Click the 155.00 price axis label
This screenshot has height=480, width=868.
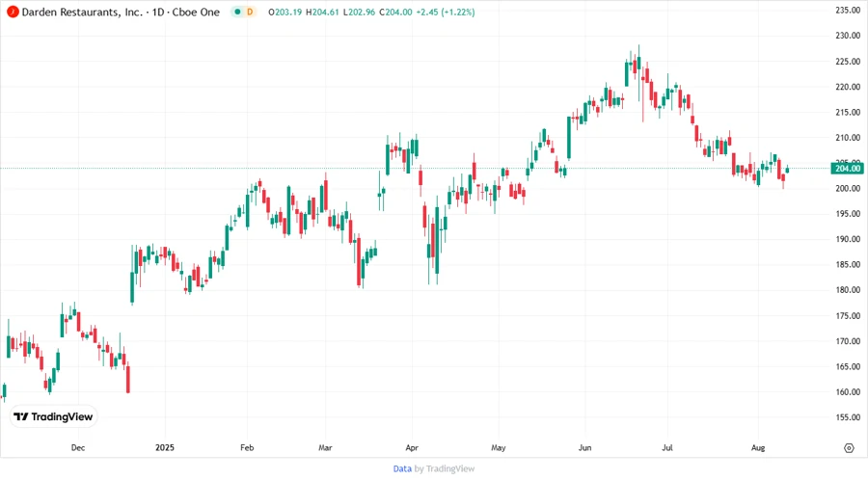click(848, 417)
